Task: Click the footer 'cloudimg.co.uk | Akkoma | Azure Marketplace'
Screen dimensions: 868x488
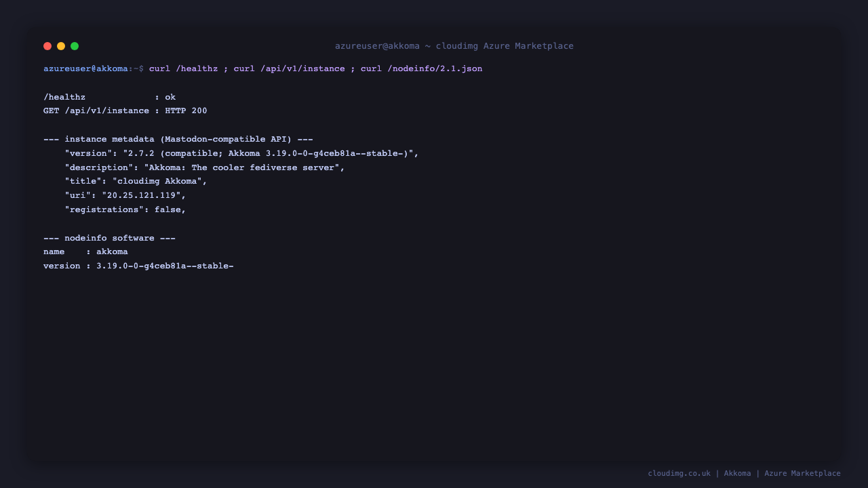Action: click(x=744, y=473)
